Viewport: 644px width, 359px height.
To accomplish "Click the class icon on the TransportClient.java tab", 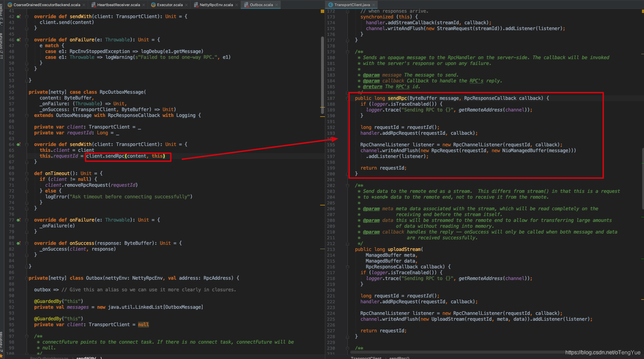I will pos(330,5).
